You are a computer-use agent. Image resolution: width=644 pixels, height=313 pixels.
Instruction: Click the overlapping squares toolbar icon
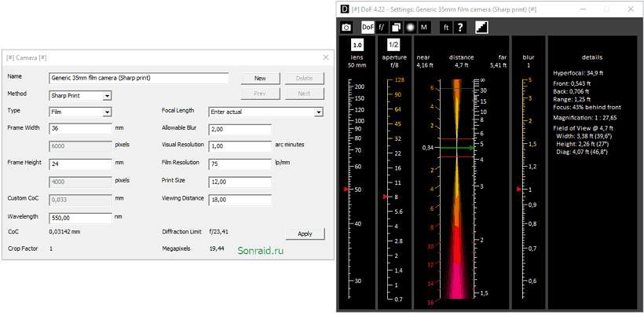396,28
